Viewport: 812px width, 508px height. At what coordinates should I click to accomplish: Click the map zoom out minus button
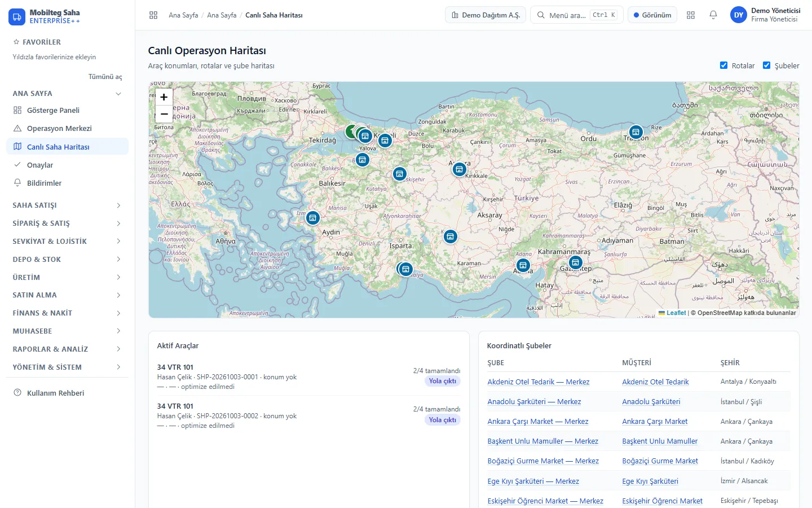tap(164, 114)
